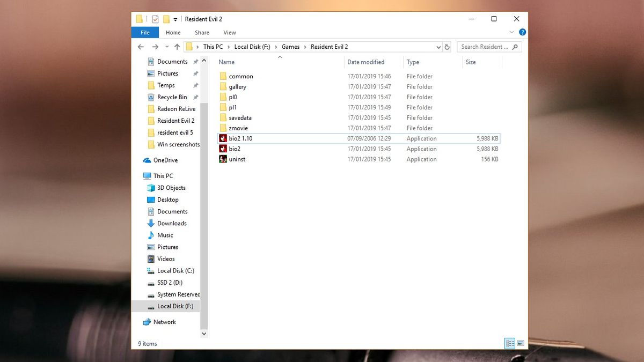Open Customize Quick Access Toolbar dropdown
Viewport: 644px width, 362px height.
(x=175, y=20)
